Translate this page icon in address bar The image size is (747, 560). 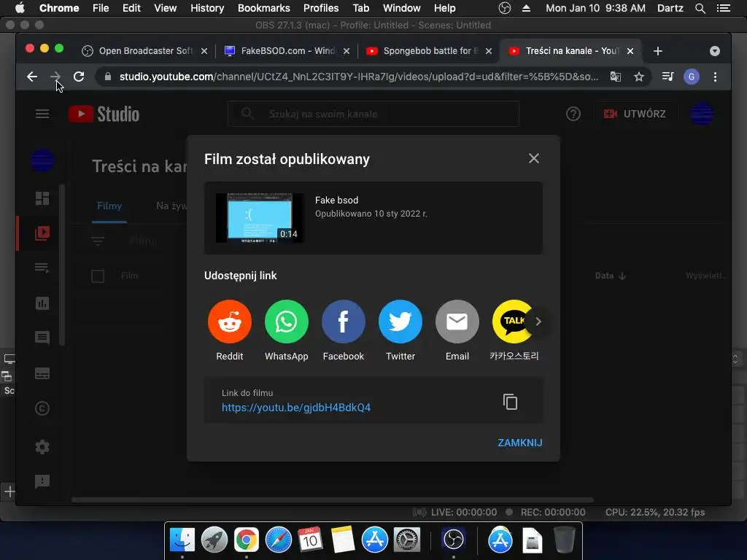[616, 77]
